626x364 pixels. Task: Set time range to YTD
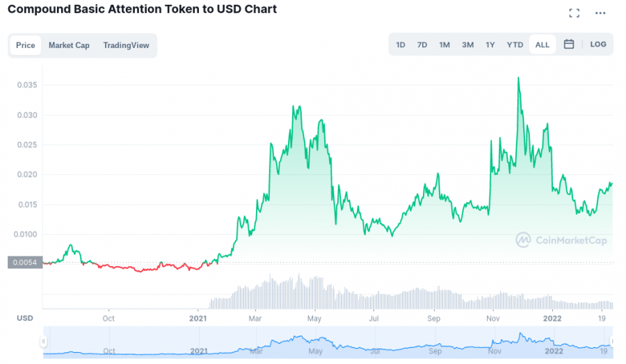[515, 45]
